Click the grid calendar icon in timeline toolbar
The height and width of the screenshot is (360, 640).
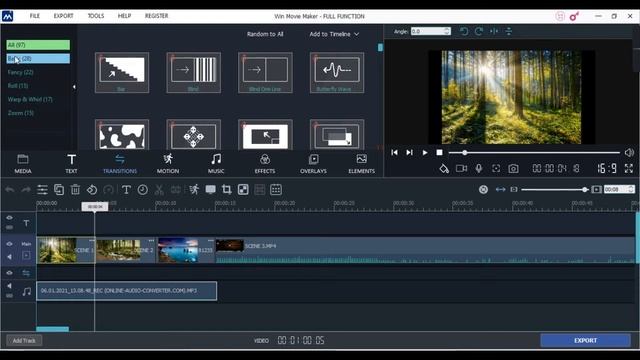[276, 190]
